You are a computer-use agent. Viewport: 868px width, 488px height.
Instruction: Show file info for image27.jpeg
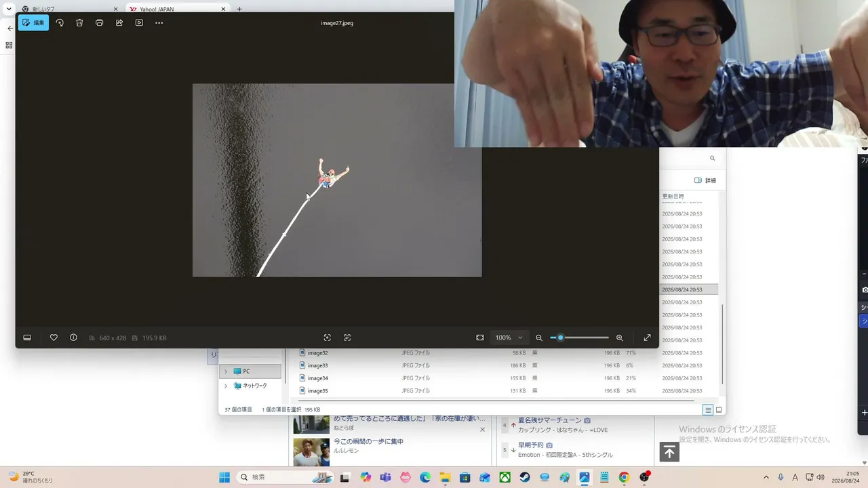pos(73,338)
